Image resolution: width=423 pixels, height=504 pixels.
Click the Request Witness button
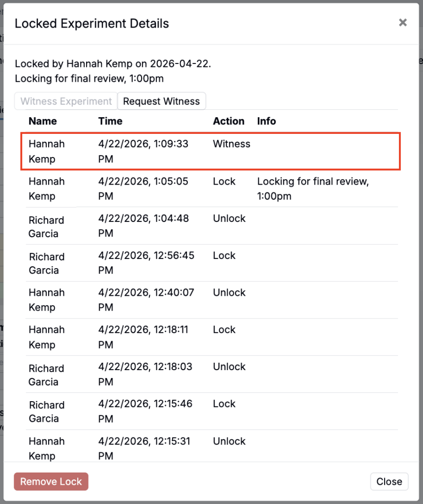click(x=161, y=101)
